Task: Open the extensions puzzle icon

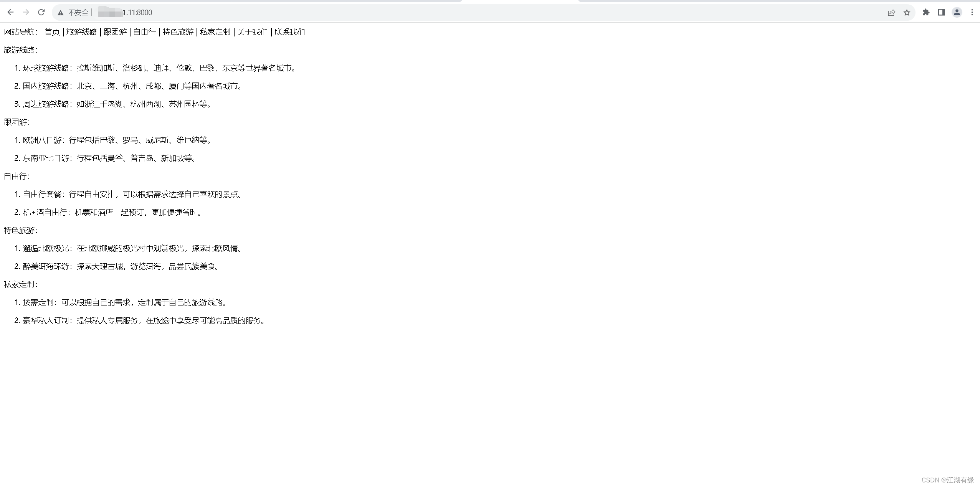Action: 926,12
